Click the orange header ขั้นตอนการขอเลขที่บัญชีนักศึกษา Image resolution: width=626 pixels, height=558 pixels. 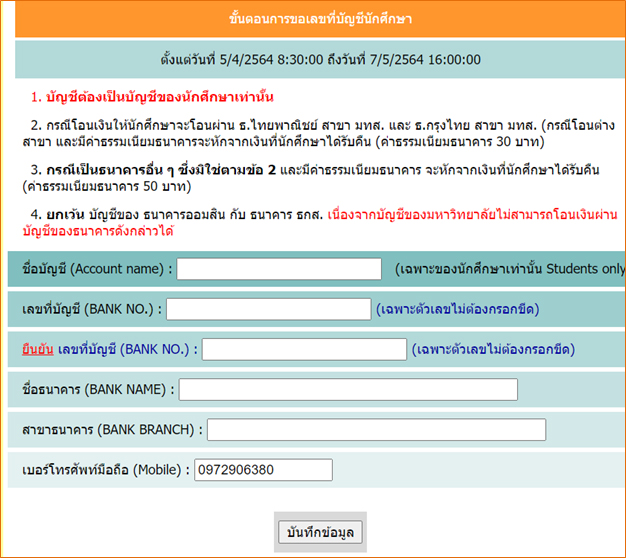320,19
